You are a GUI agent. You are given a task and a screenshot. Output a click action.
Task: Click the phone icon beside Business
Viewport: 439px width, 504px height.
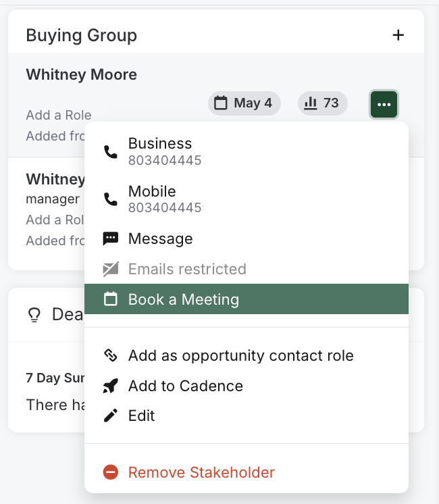point(111,152)
